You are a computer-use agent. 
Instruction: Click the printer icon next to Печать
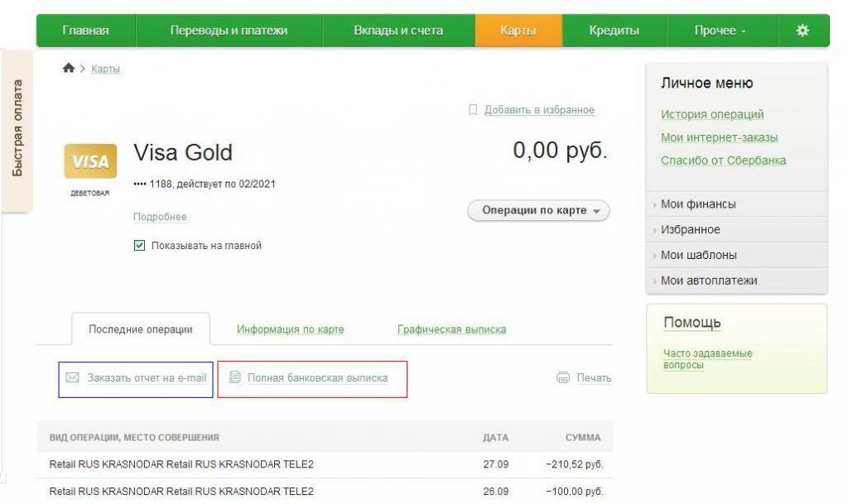click(563, 378)
